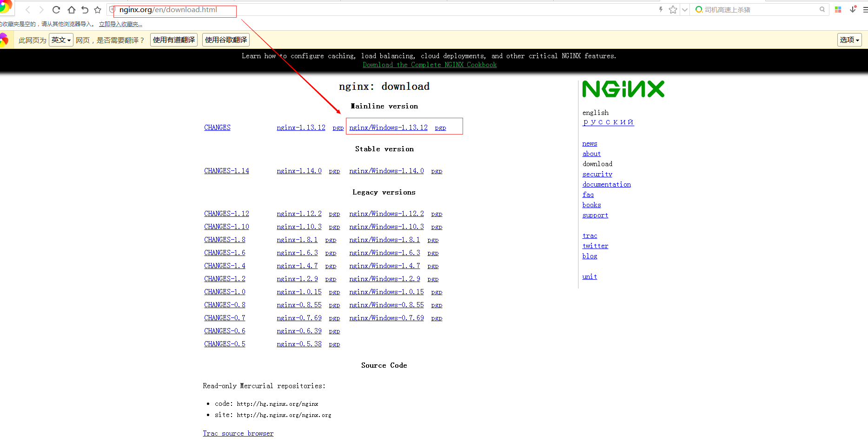Switch to русский language
Image resolution: width=868 pixels, height=444 pixels.
point(608,122)
